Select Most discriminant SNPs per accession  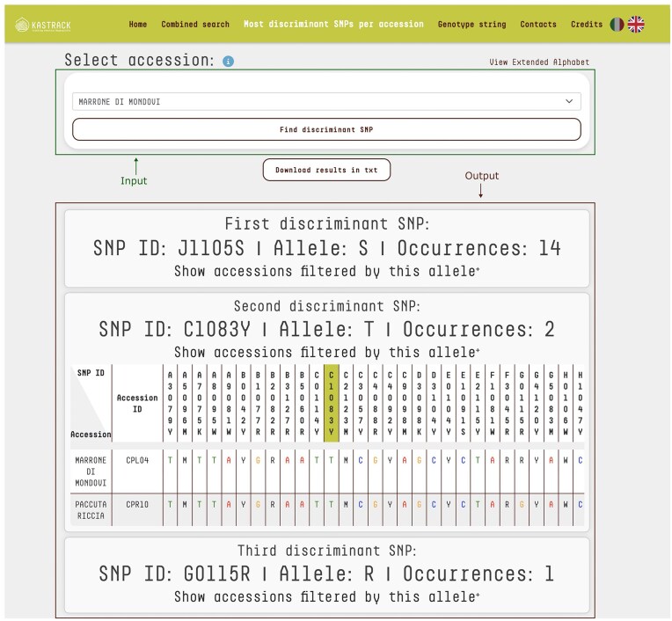[333, 25]
